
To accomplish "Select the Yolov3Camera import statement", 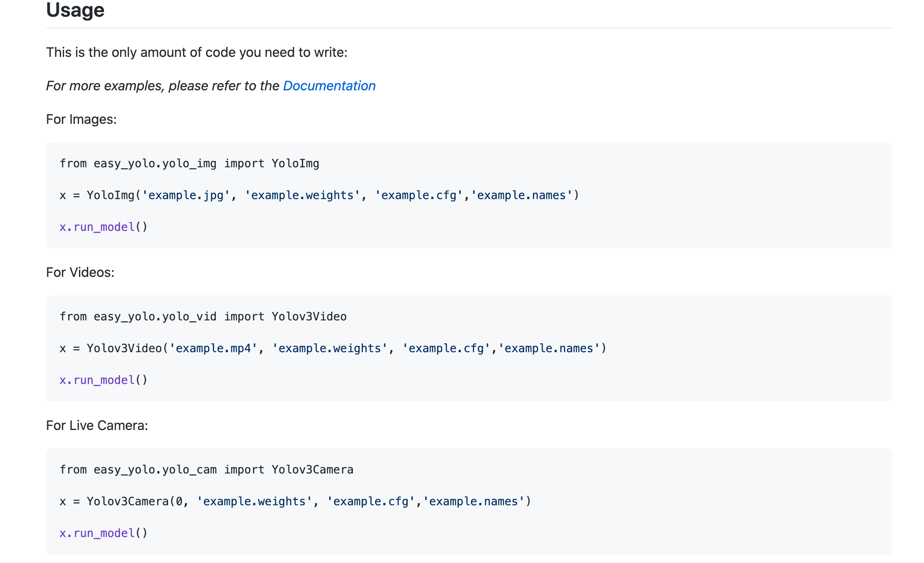I will pyautogui.click(x=206, y=470).
